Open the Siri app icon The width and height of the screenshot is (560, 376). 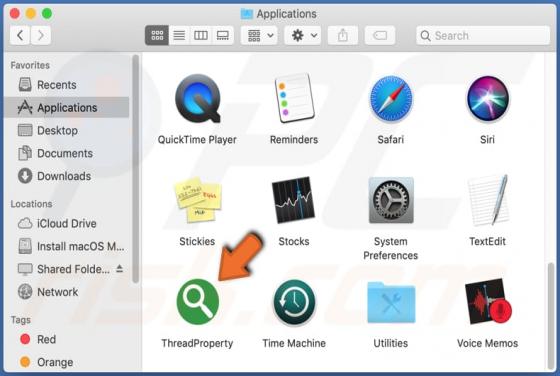[488, 99]
